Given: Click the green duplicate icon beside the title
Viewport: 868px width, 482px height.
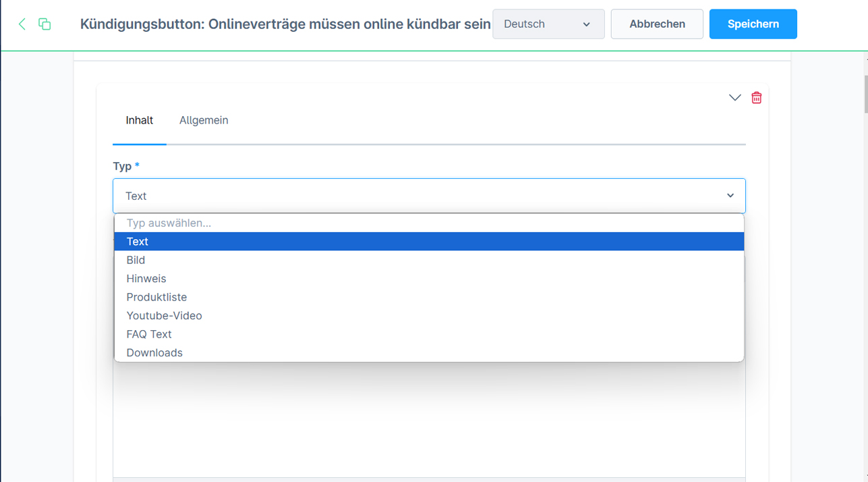Looking at the screenshot, I should click(45, 24).
